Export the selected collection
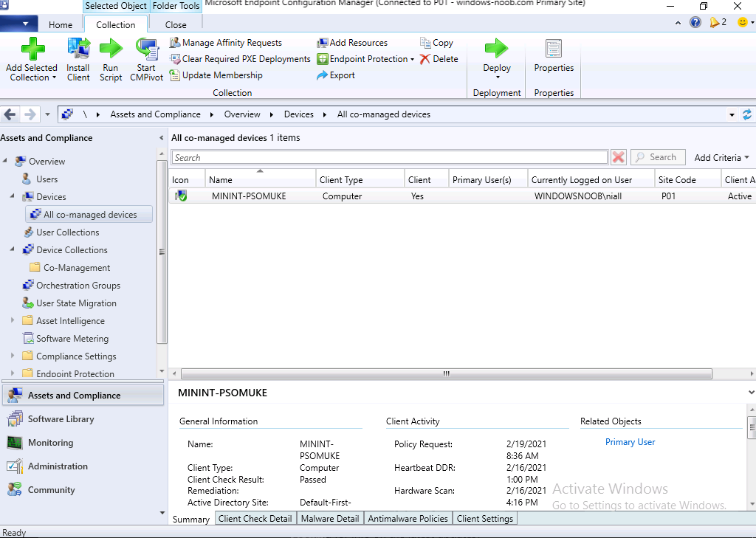The height and width of the screenshot is (538, 756). click(336, 75)
